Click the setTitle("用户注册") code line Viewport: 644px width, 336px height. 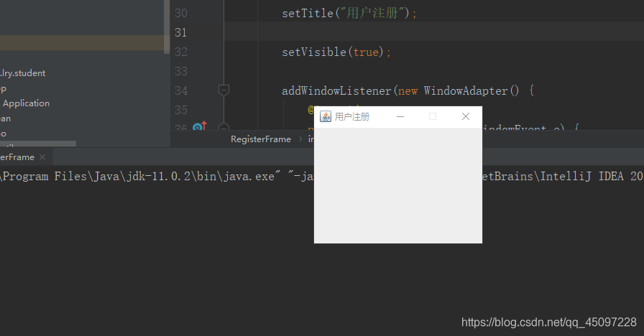point(349,13)
